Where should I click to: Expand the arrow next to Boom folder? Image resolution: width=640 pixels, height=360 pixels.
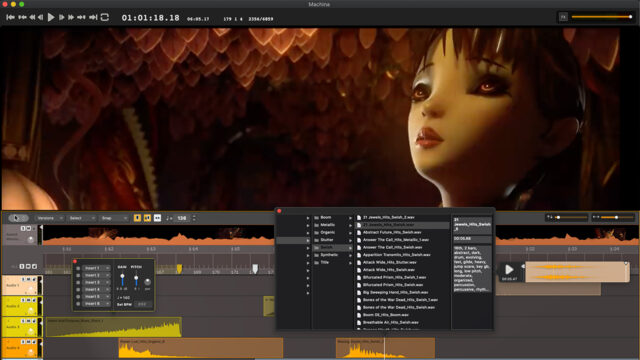coord(350,218)
